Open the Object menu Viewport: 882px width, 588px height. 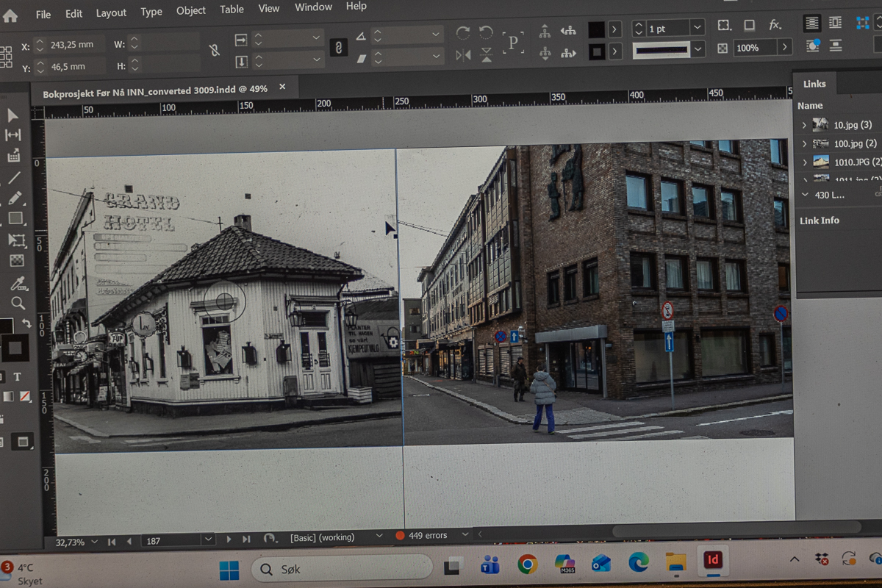[190, 11]
